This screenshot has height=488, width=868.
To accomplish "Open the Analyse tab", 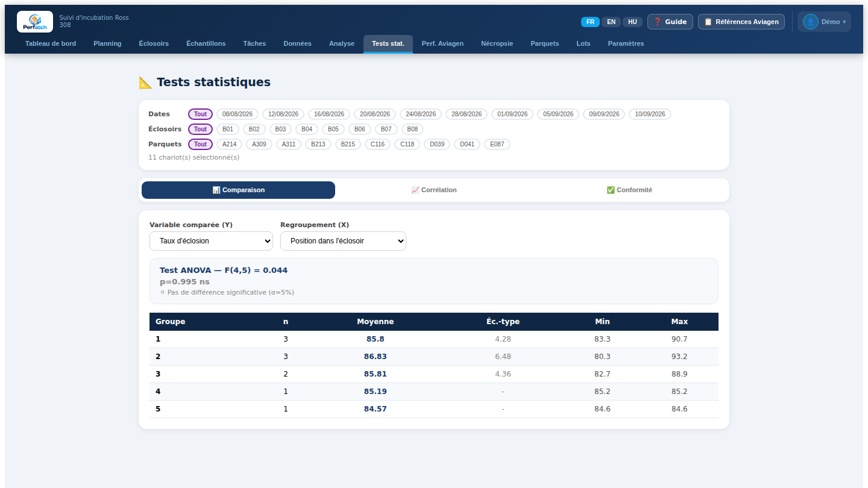I will click(x=342, y=44).
